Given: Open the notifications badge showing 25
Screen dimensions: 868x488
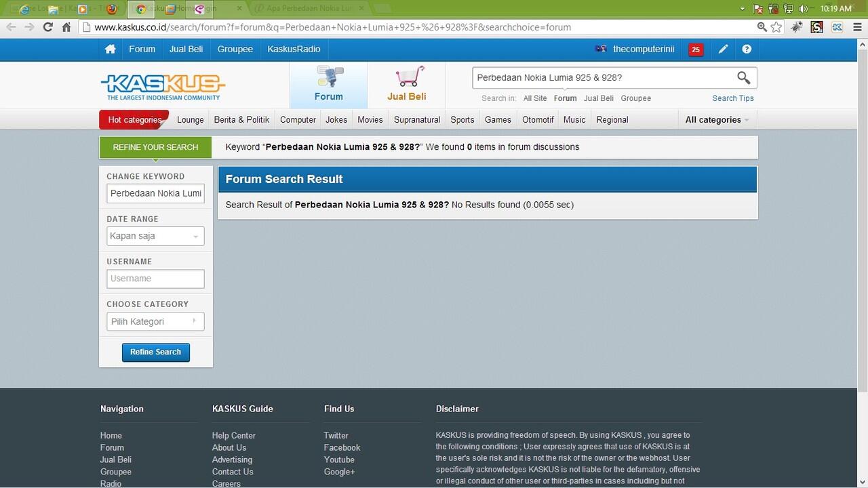Looking at the screenshot, I should (695, 49).
